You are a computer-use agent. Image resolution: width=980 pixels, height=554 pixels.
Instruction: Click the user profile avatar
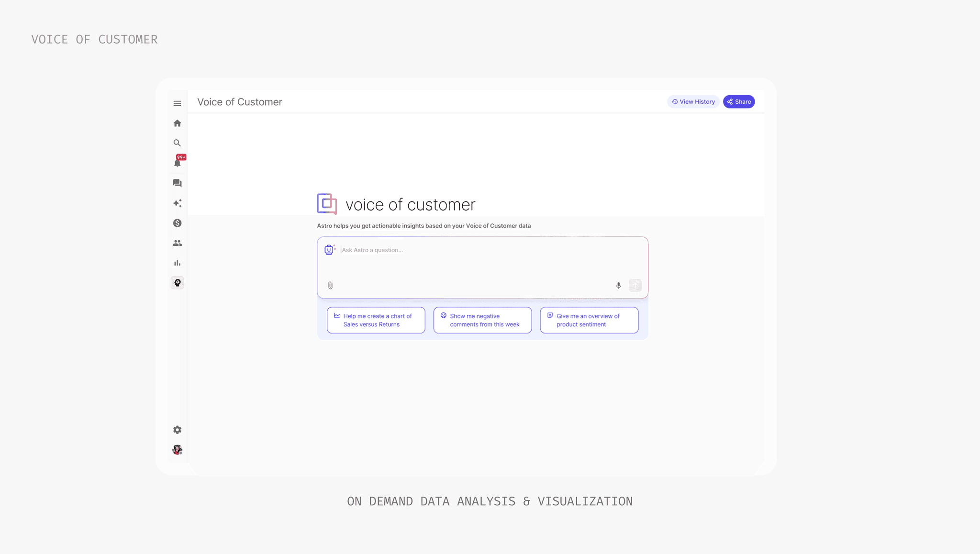coord(177,450)
